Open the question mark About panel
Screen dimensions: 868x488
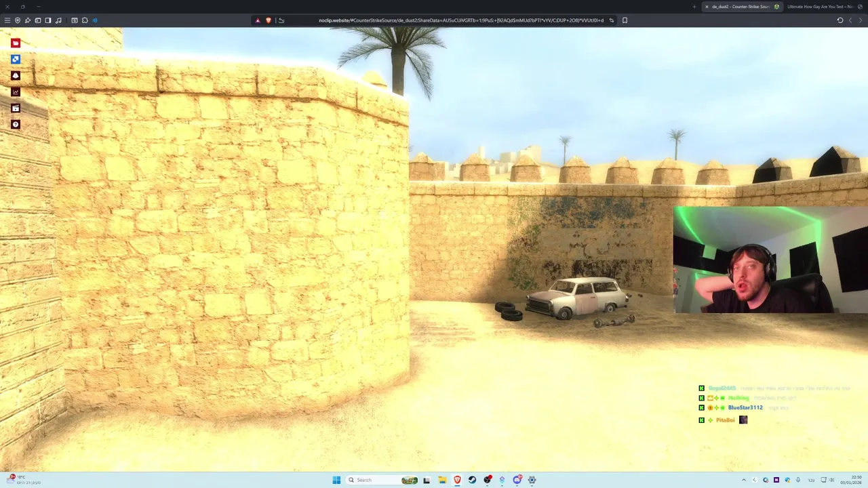point(16,124)
